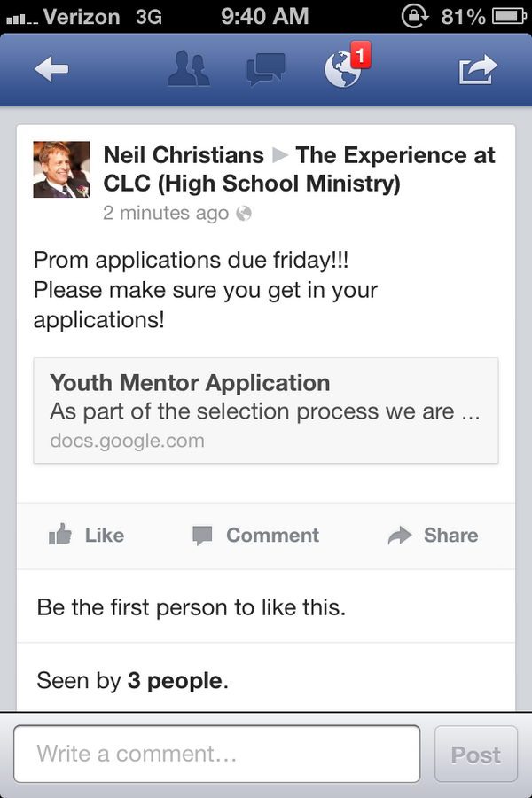
Task: Tap the '2 minutes ago' timestamp
Action: [166, 213]
